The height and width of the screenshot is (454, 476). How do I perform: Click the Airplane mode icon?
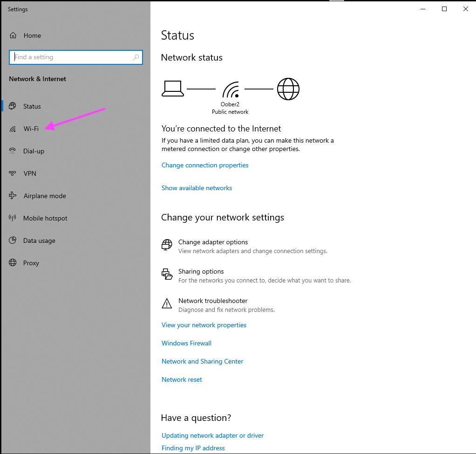coord(13,196)
